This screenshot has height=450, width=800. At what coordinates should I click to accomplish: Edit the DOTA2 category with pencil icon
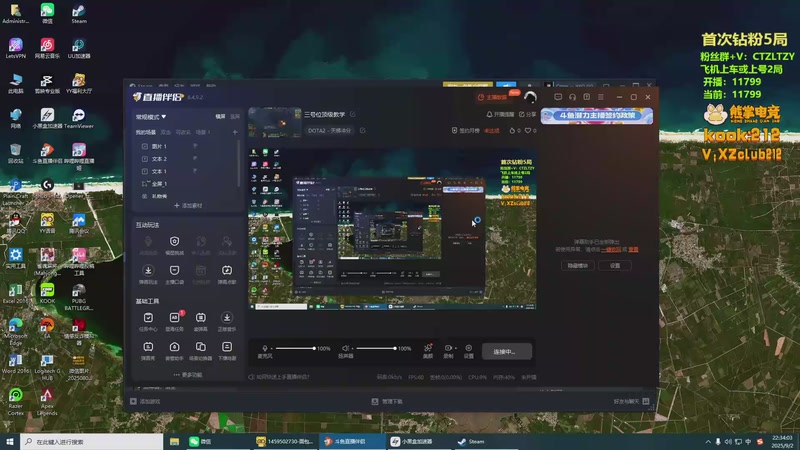coord(362,131)
